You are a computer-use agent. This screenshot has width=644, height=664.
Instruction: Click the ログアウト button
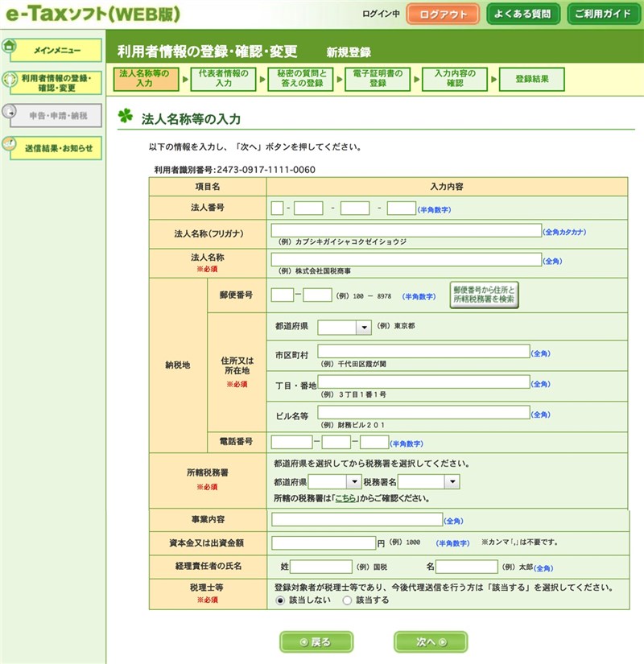coord(443,14)
